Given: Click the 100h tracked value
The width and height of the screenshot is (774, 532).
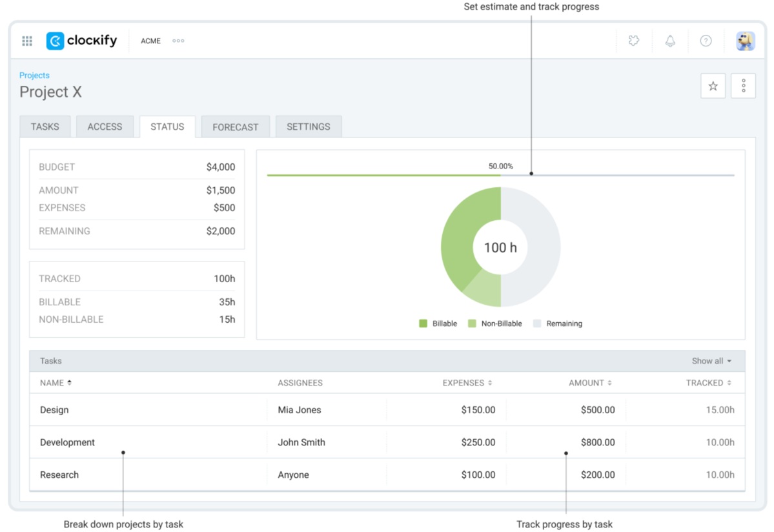Looking at the screenshot, I should pos(224,278).
